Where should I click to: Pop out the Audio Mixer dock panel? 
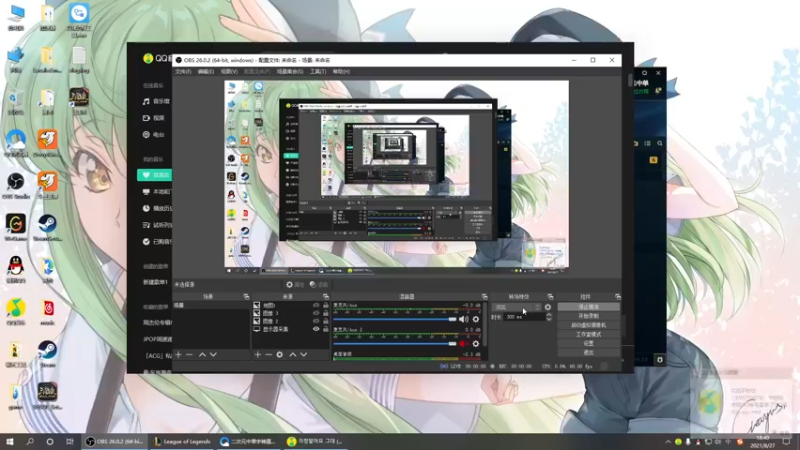tap(485, 296)
